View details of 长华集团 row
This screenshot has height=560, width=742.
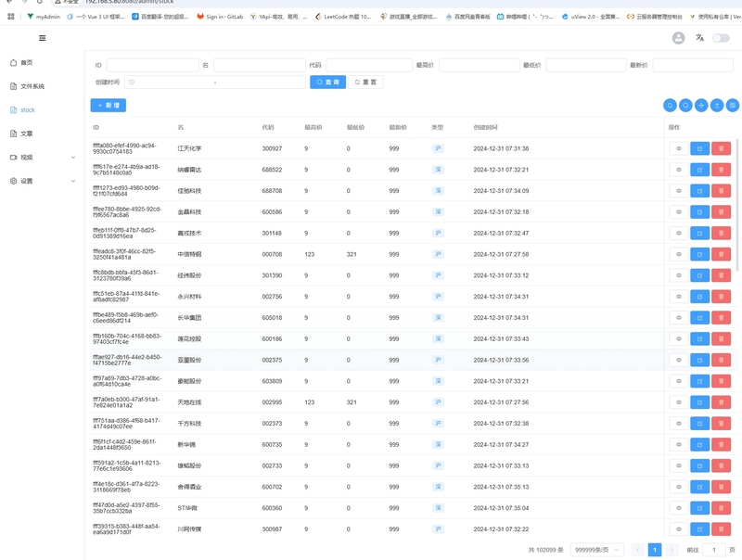[679, 318]
